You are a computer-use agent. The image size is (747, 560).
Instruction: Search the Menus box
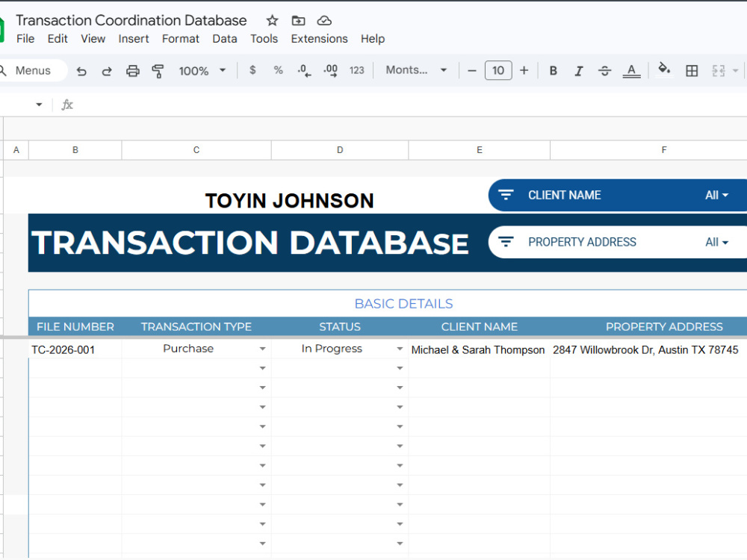pyautogui.click(x=32, y=70)
